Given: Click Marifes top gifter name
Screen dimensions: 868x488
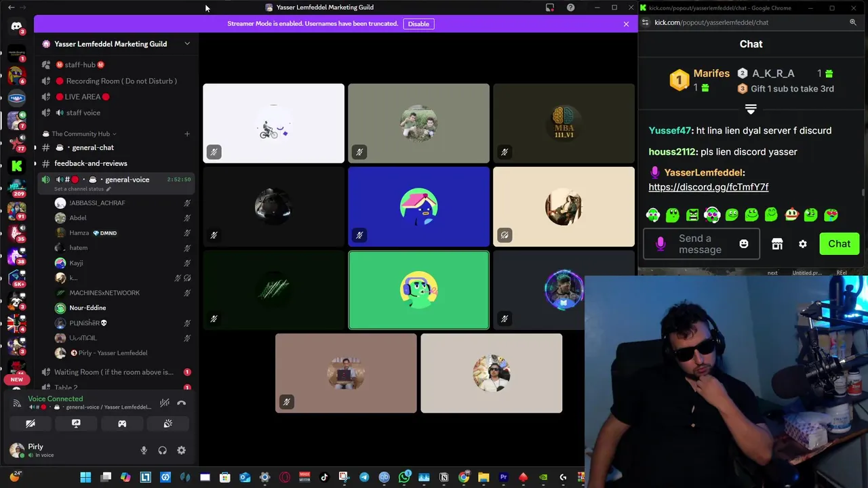Looking at the screenshot, I should click(711, 73).
